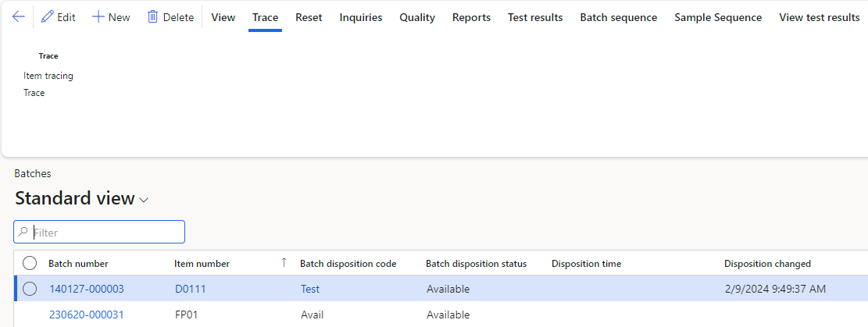Open the Batch sequence tab
This screenshot has height=327, width=868.
pos(618,17)
